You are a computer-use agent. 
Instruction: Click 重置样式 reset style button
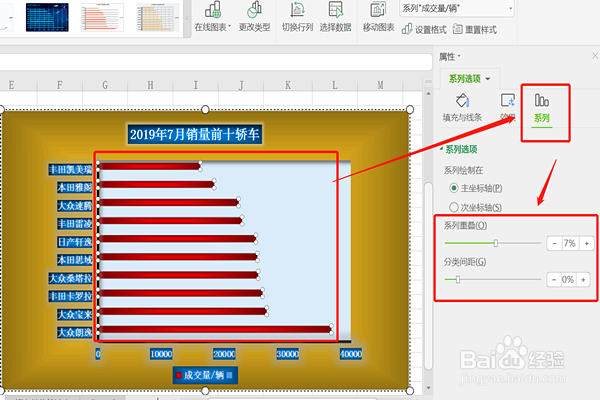(474, 29)
